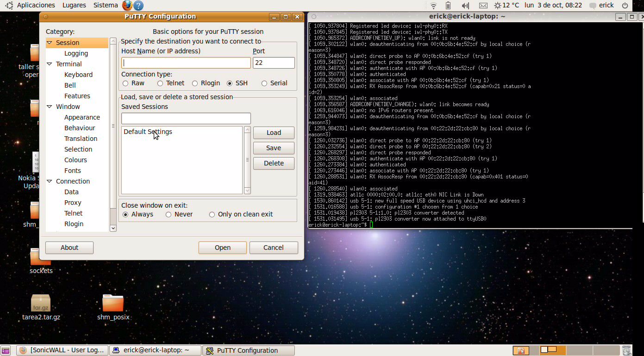Check new mail via the envelope icon
644x356 pixels.
(483, 5)
